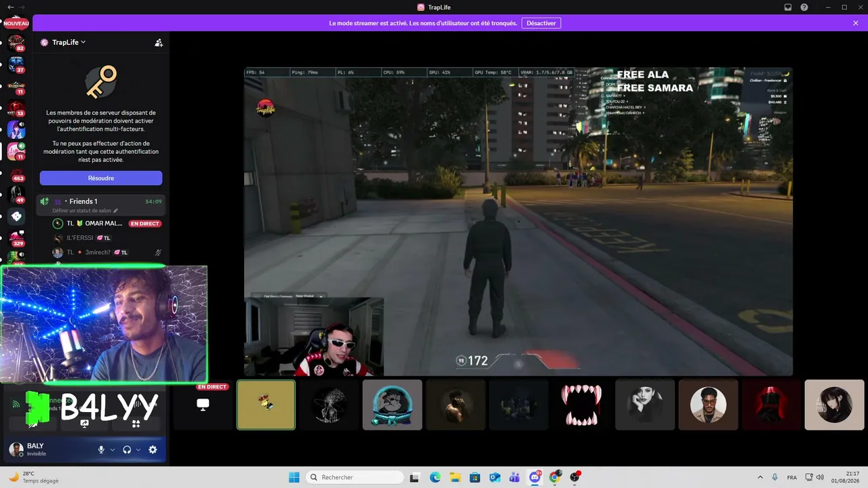
Task: Open Task View from the taskbar
Action: tap(415, 477)
